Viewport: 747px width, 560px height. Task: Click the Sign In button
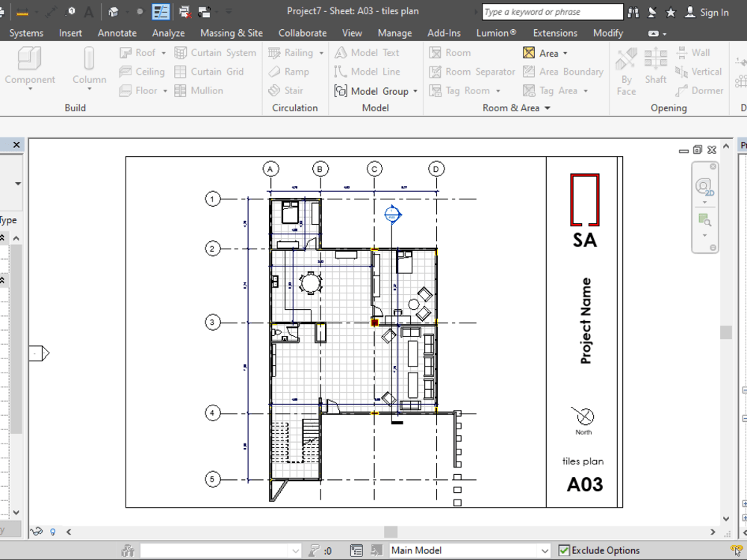(x=707, y=13)
